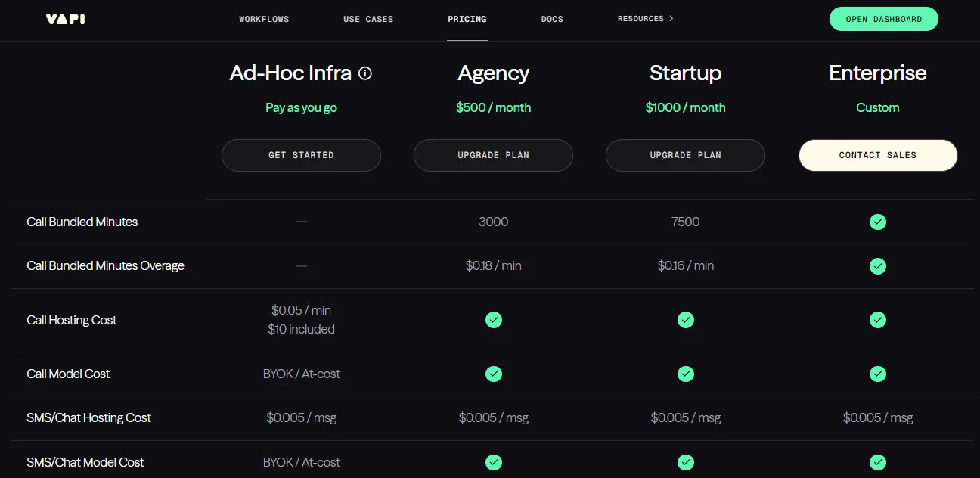Expand the Resources navigation menu
Image resolution: width=980 pixels, height=478 pixels.
[x=645, y=18]
